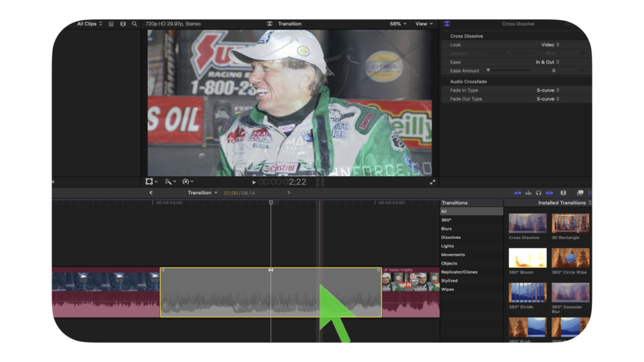Open the Transform tool popup below viewer
The height and width of the screenshot is (362, 644).
tap(152, 182)
